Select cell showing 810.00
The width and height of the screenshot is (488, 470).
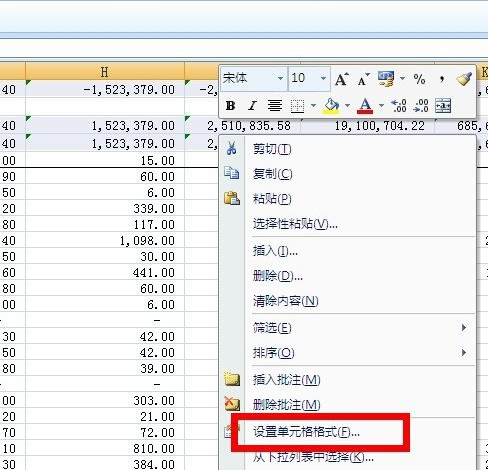click(105, 449)
